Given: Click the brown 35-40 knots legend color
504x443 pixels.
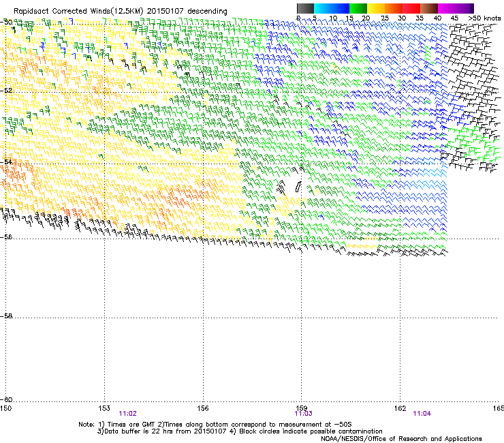Looking at the screenshot, I should point(429,8).
